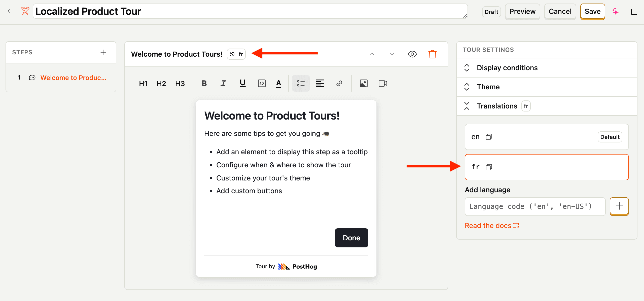Click the Add language code input field

point(535,206)
